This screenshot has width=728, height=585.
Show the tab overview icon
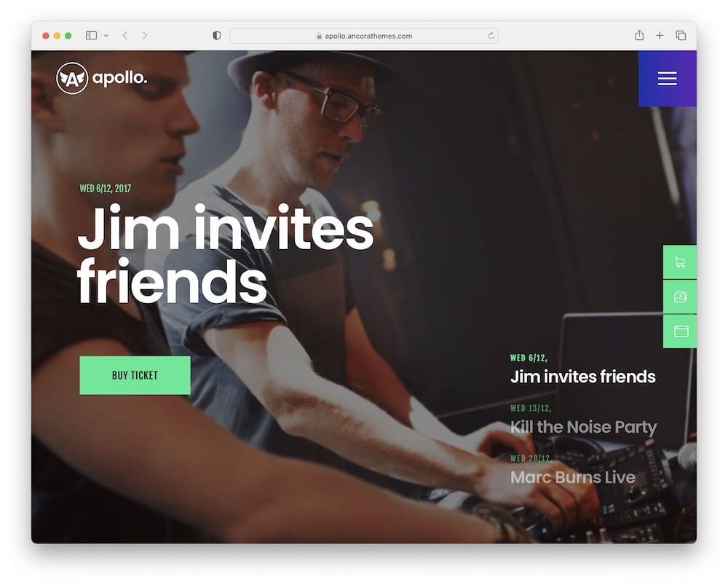coord(681,35)
